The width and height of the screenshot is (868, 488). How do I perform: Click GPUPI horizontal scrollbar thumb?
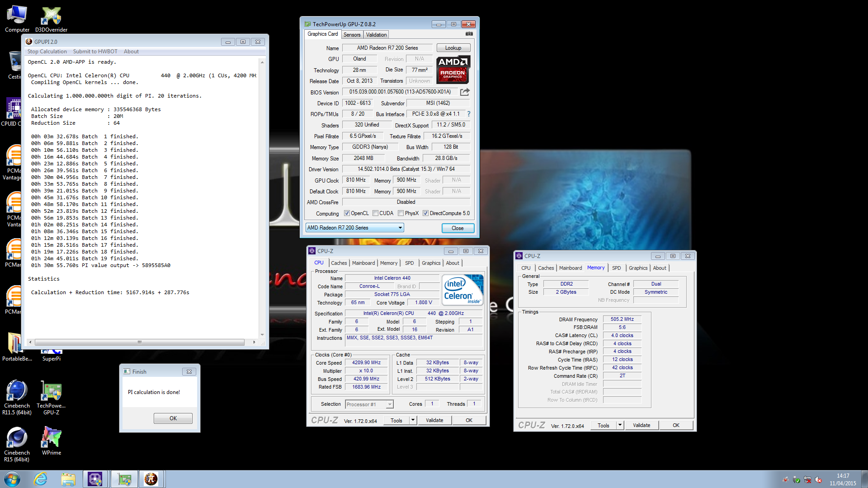coord(139,342)
